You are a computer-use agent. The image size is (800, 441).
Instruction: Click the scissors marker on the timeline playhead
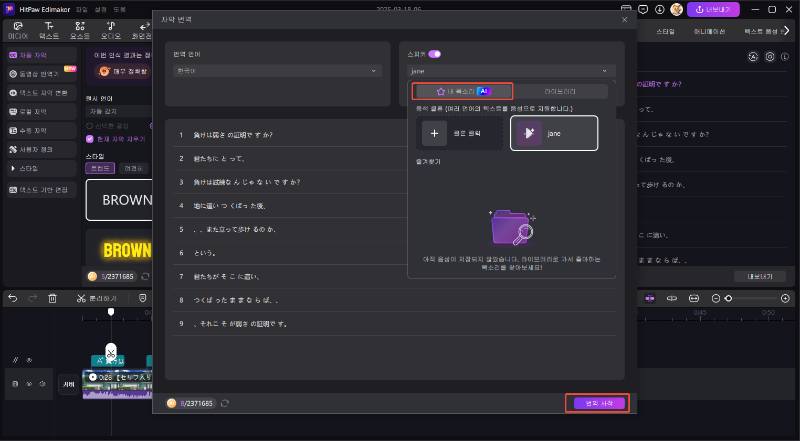[111, 352]
